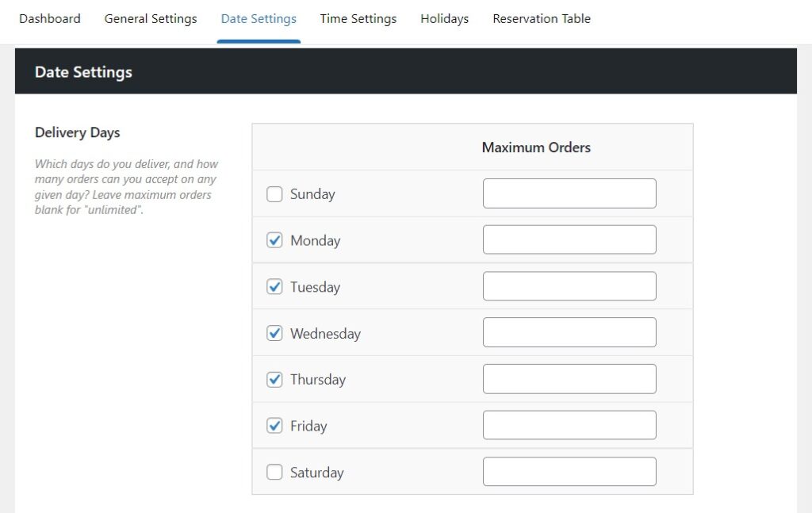The image size is (812, 513).
Task: Select the Wednesday maximum orders field
Action: point(569,331)
